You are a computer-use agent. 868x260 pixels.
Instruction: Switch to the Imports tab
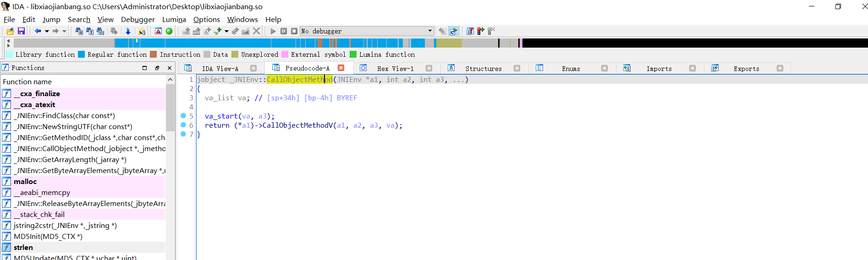click(659, 68)
